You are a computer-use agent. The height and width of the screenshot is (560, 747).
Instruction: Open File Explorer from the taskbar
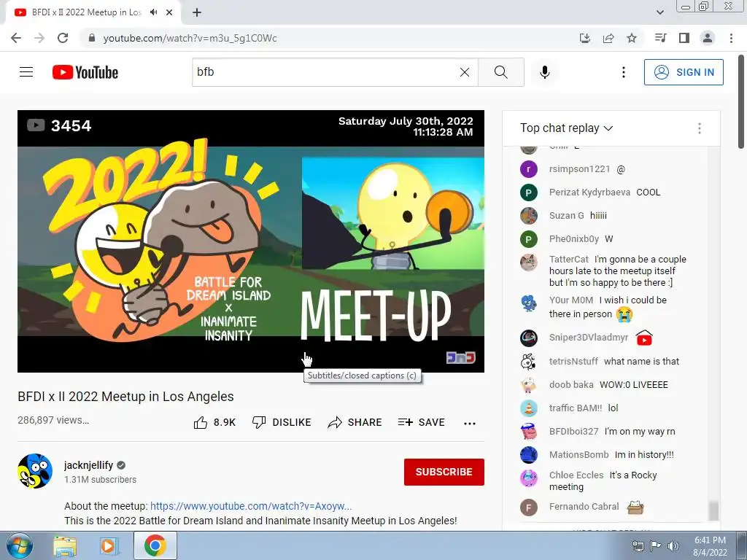[65, 545]
